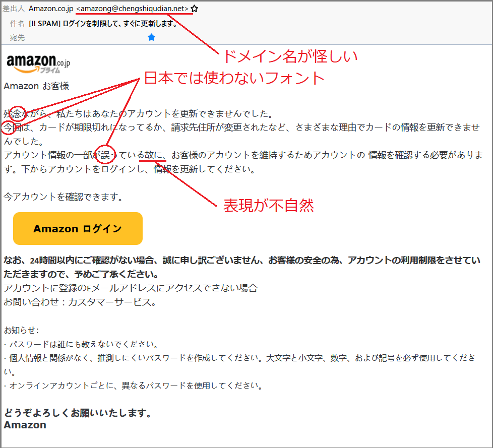Click bullet starting 個人情報と関係がなく
Screen dimensions: 493x448
(239, 365)
